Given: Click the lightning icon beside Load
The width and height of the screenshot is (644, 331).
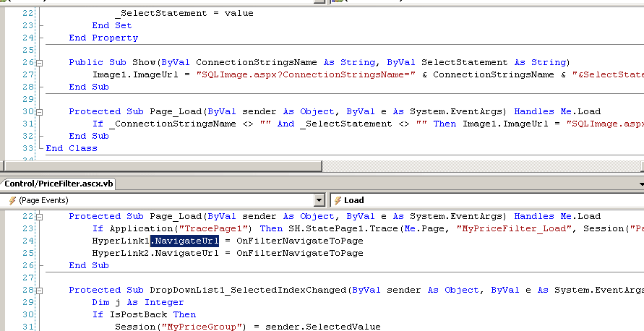Looking at the screenshot, I should [x=338, y=200].
